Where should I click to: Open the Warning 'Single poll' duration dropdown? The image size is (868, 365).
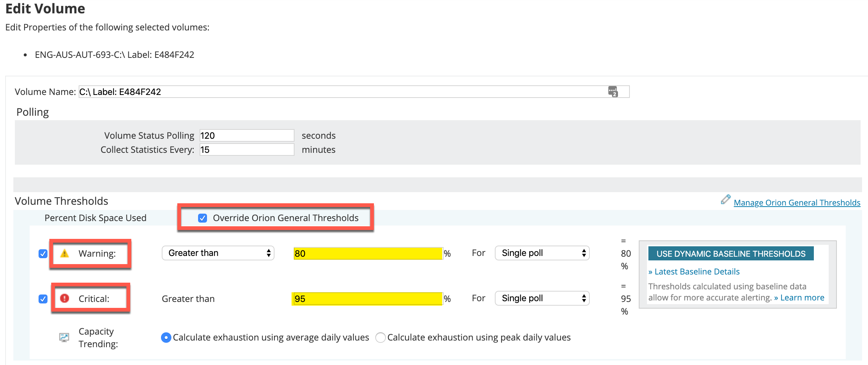(x=542, y=253)
